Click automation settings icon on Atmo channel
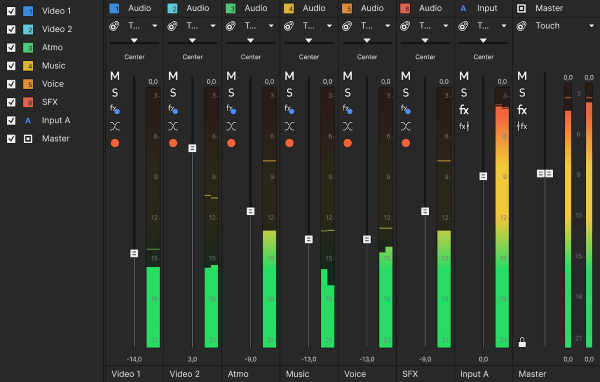Screen dimensions: 600x382 230,26
